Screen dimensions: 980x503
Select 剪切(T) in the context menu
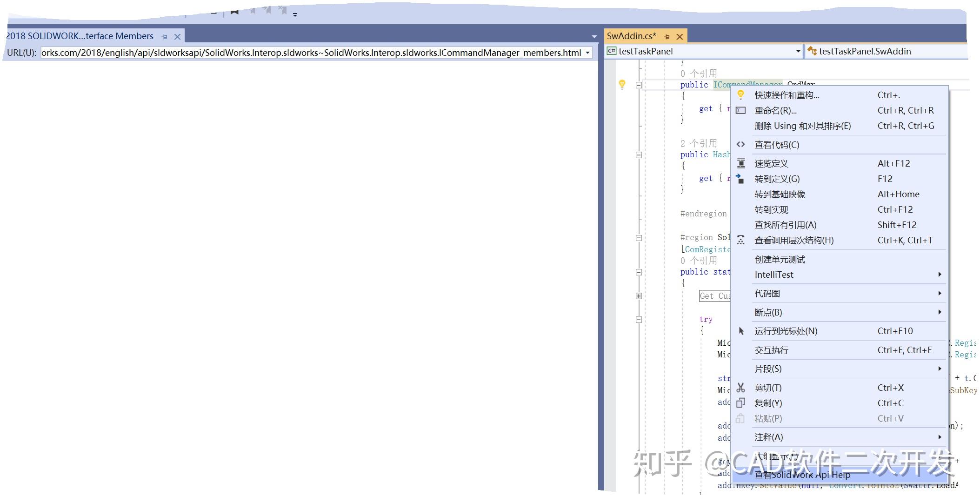(840, 388)
